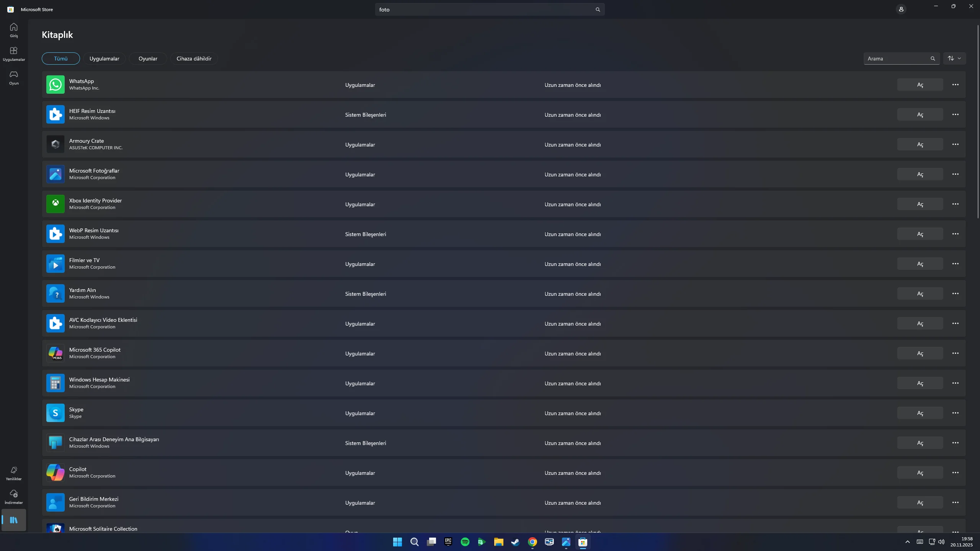Open more options for Microsoft Fotoğraflar

coord(955,174)
